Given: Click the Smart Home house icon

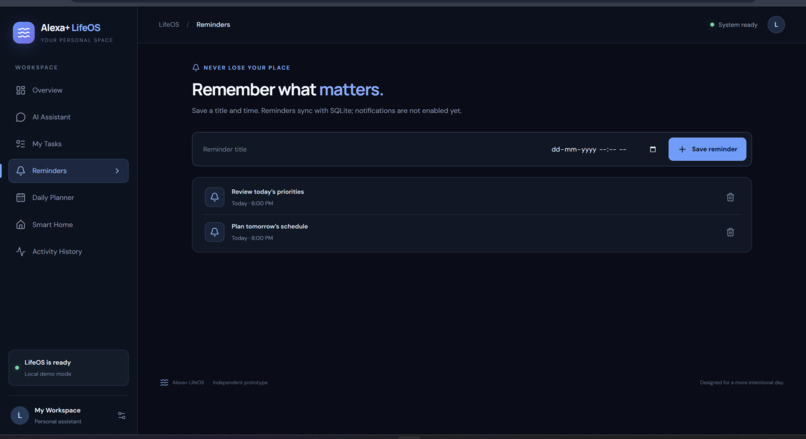Looking at the screenshot, I should 21,225.
